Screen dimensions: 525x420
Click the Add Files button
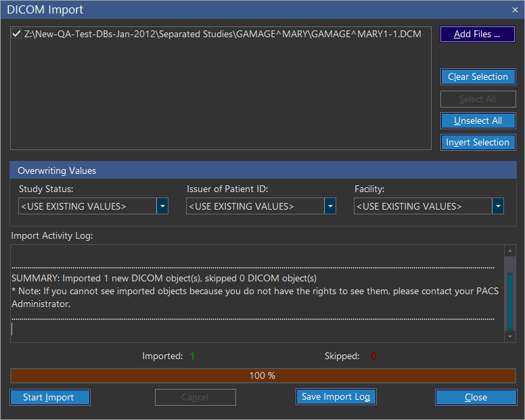tap(477, 34)
